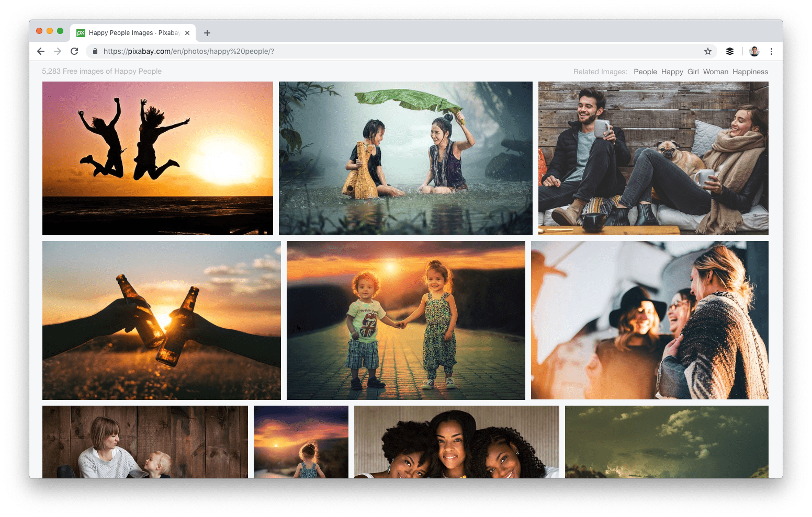
Task: Open the People related images link
Action: tap(645, 72)
